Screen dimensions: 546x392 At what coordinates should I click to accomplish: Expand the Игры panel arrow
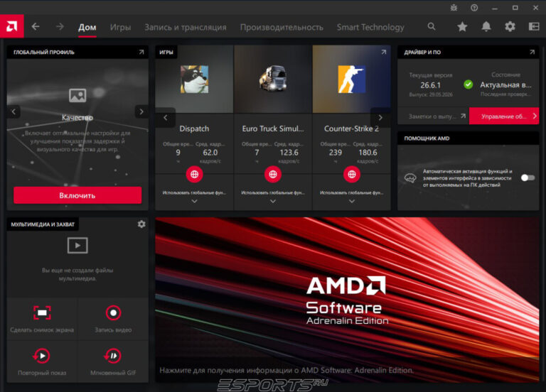click(x=383, y=52)
